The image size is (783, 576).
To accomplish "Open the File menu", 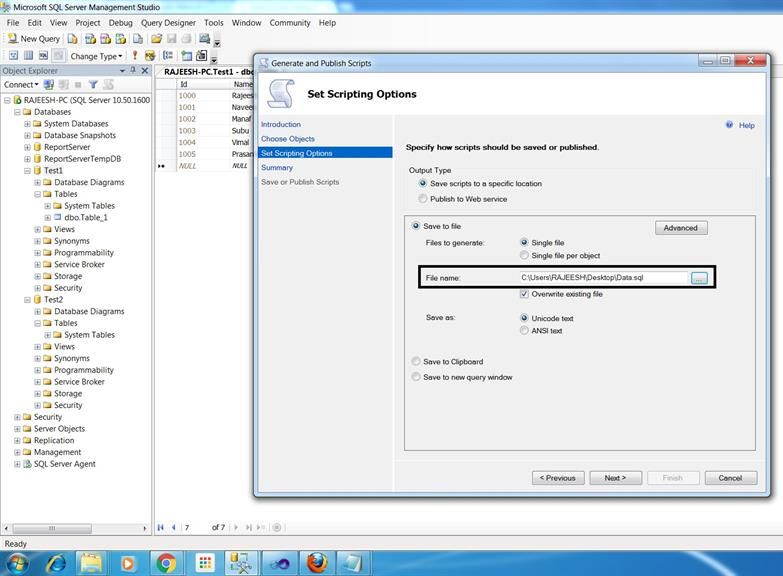I will [x=12, y=23].
